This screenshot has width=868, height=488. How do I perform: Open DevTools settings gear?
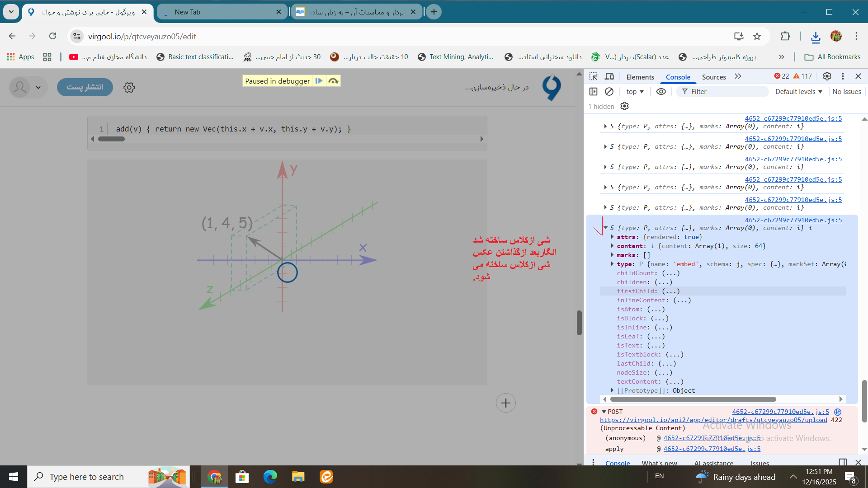click(x=827, y=76)
